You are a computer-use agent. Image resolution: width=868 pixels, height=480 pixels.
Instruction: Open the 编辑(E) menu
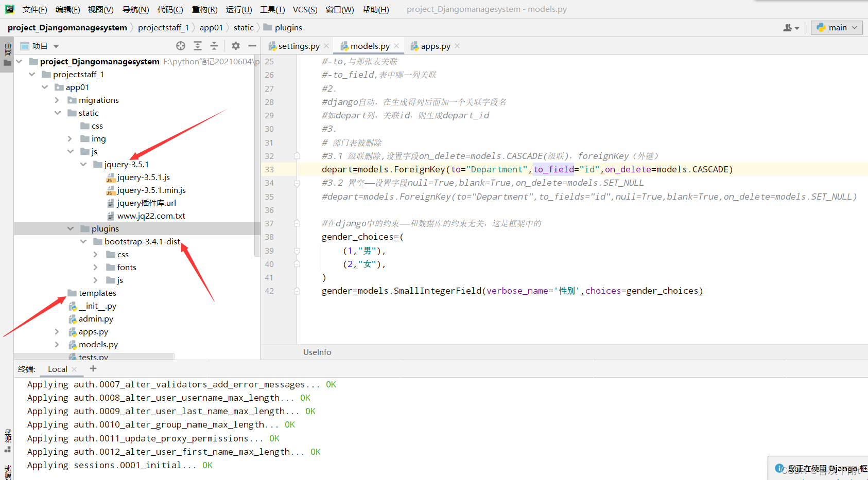click(68, 9)
